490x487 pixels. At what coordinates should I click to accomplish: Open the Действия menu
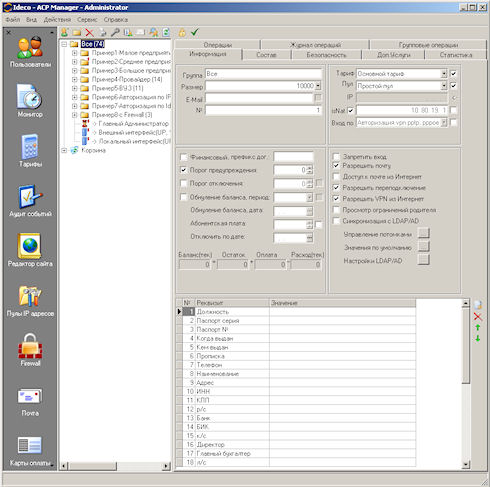pyautogui.click(x=57, y=20)
